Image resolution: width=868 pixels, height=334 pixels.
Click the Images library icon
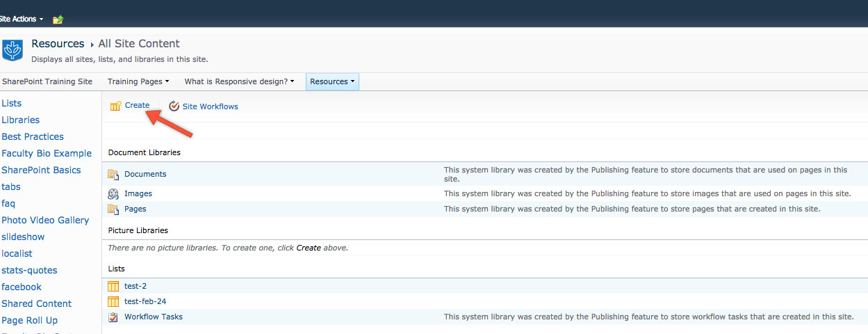[x=113, y=193]
